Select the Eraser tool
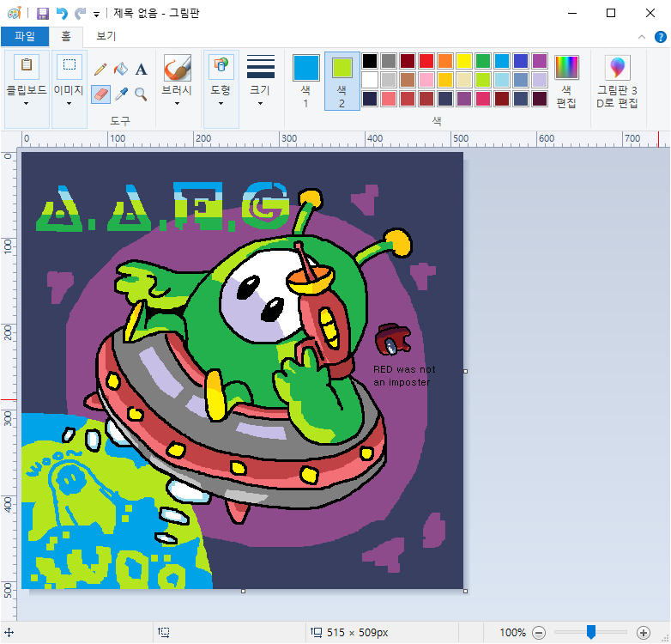The width and height of the screenshot is (671, 644). point(100,94)
